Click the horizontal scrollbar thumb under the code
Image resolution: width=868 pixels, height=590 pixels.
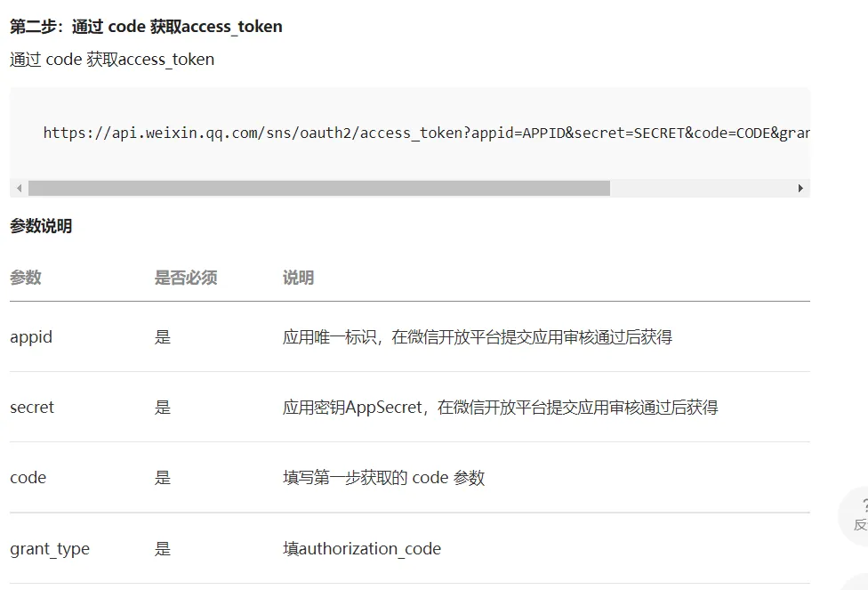click(x=320, y=188)
